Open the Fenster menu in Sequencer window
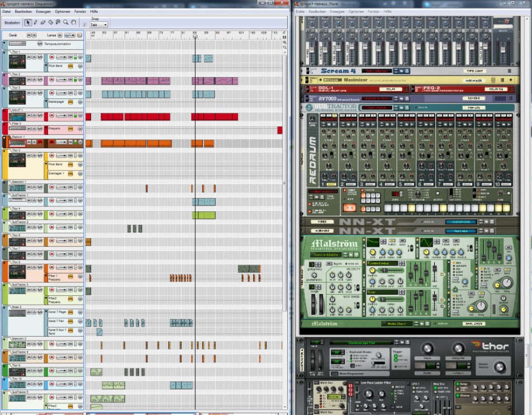 80,11
